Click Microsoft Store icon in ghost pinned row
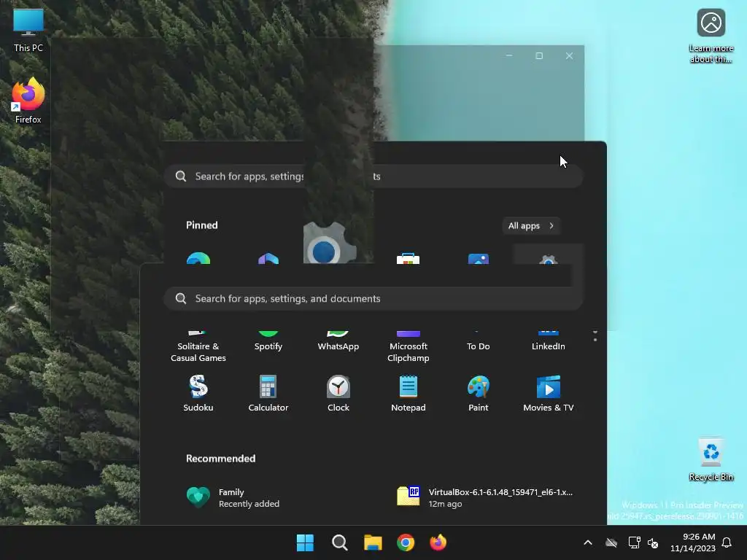 point(409,259)
